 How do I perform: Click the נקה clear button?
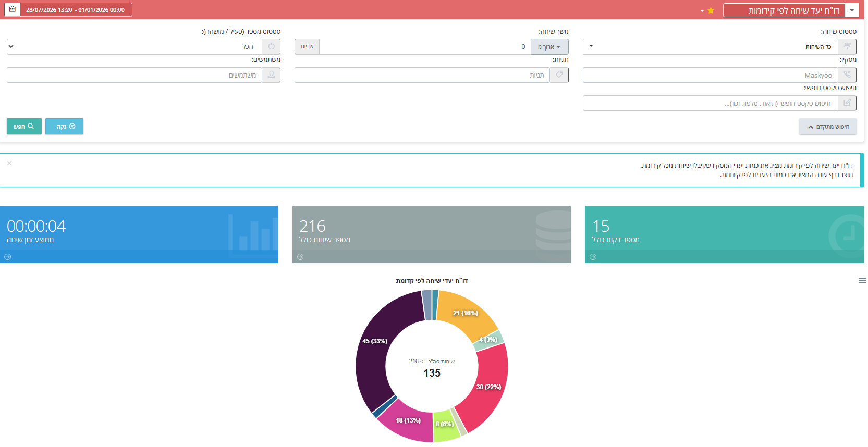point(64,127)
